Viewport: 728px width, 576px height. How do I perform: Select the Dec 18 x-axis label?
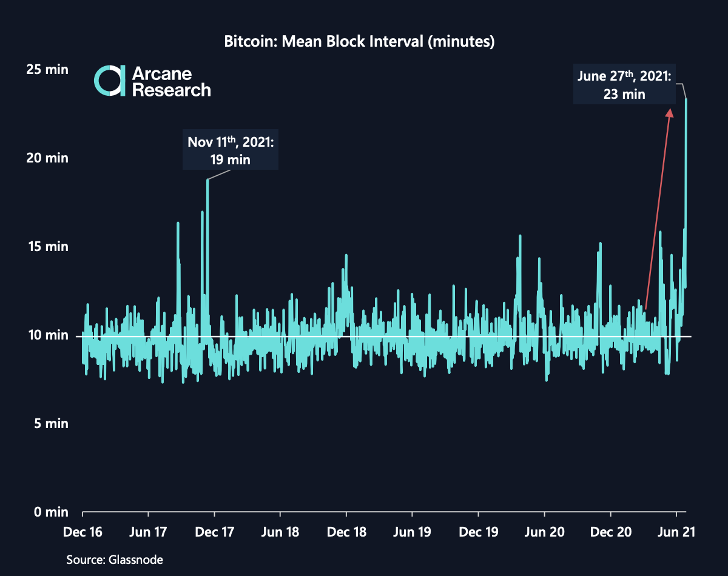pos(346,532)
